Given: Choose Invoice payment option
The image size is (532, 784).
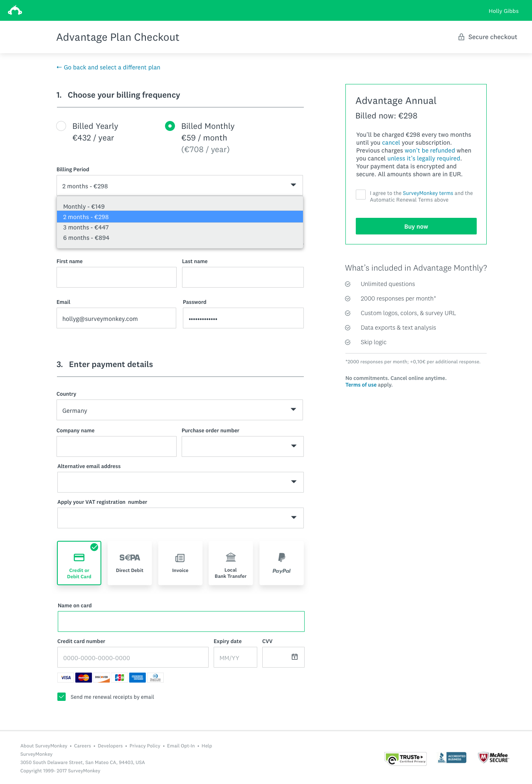Looking at the screenshot, I should 180,563.
